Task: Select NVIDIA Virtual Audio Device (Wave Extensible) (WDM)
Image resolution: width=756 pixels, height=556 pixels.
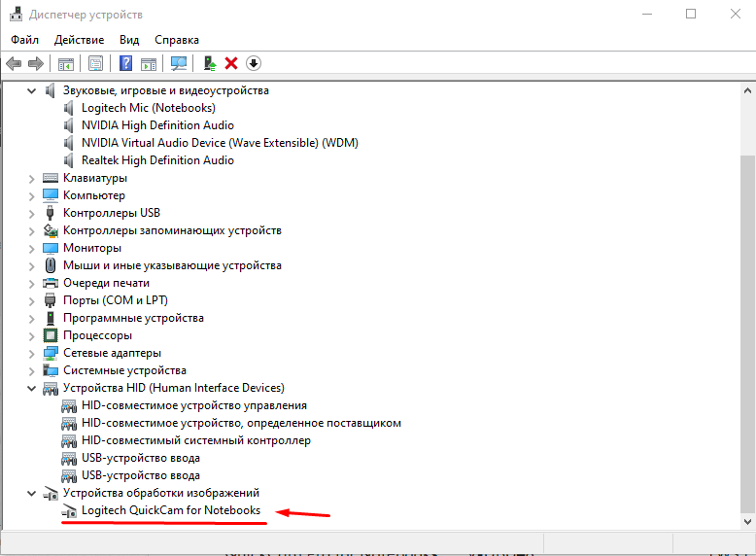Action: [220, 143]
